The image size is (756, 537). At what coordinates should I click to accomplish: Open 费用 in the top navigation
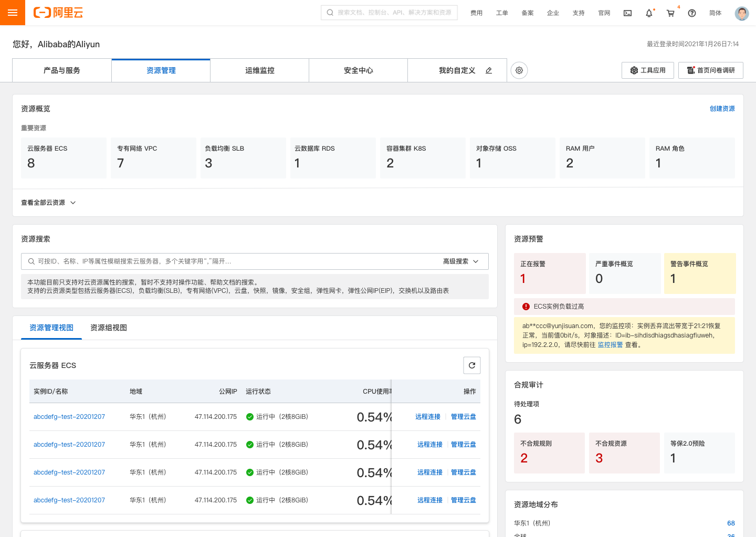tap(476, 13)
